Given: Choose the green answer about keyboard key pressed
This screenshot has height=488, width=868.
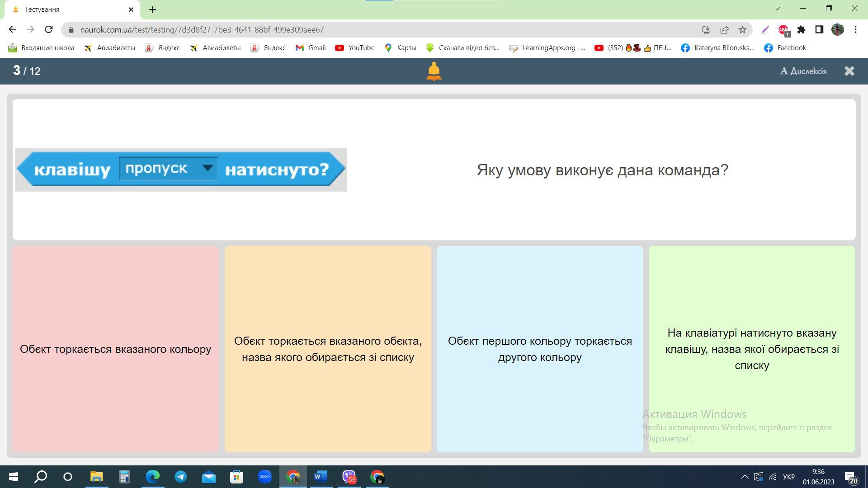Looking at the screenshot, I should click(751, 349).
